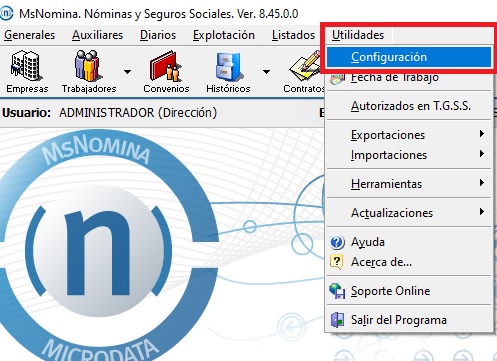Open the Importaciones menu entry
Screen dimensions: 497x361
[x=409, y=155]
